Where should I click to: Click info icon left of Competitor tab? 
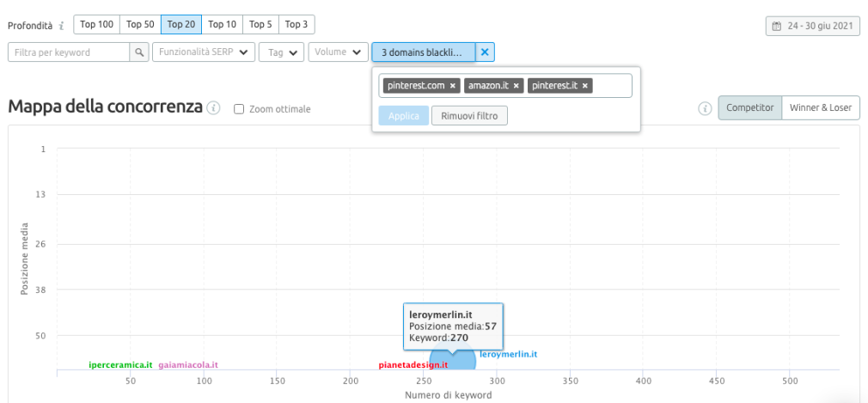(x=705, y=108)
